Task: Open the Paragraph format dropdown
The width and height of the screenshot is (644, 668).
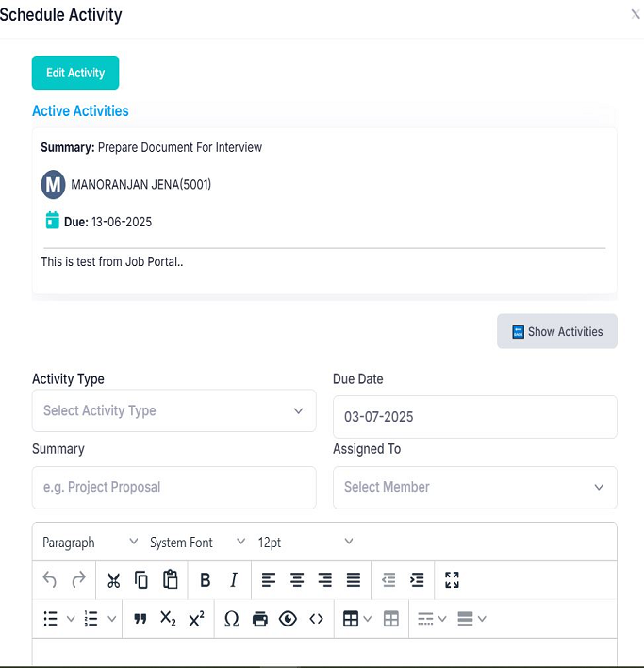Action: point(90,543)
